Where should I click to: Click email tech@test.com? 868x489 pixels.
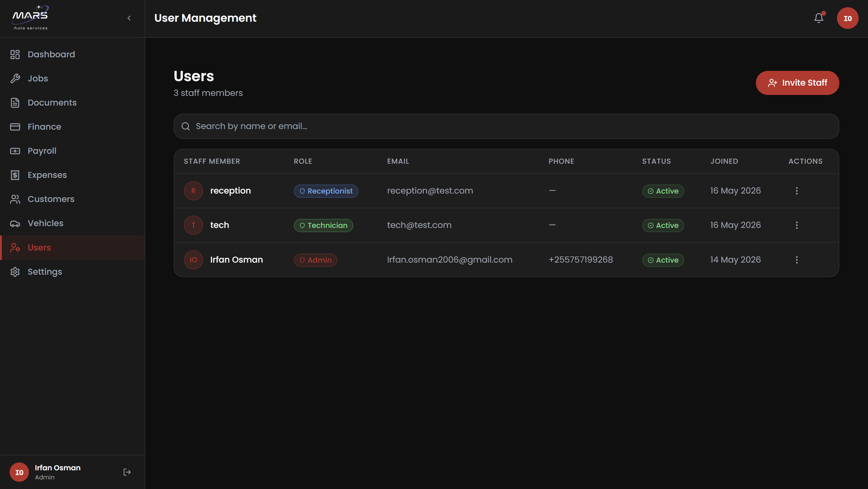point(419,225)
